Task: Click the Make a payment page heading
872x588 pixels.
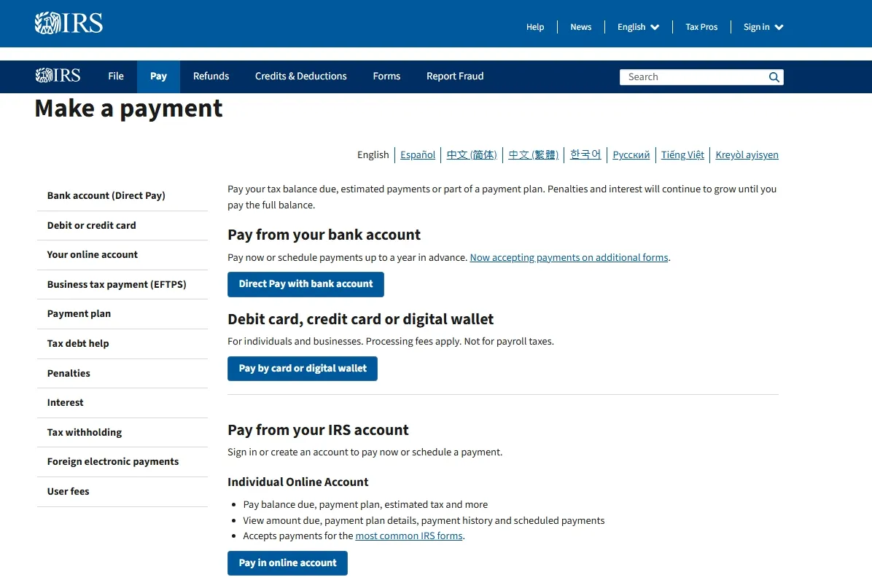Action: coord(128,109)
